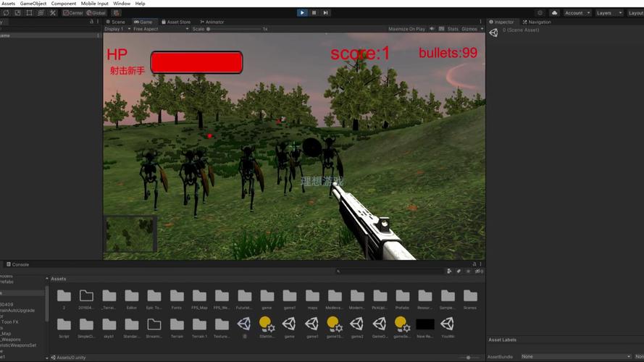Select the New Re... black texture asset
Viewport: 644px width, 362px height.
(x=425, y=327)
